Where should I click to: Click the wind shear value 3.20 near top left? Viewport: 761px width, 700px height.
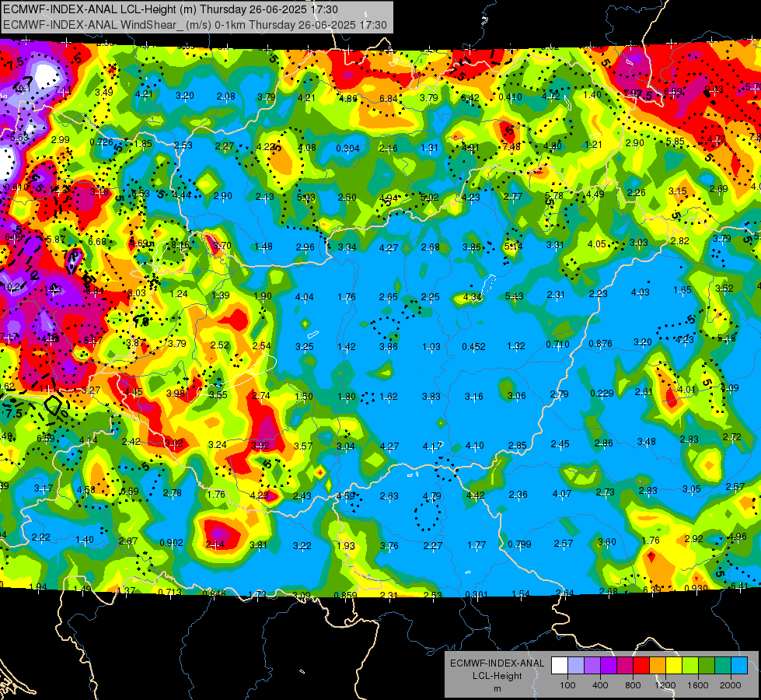185,95
